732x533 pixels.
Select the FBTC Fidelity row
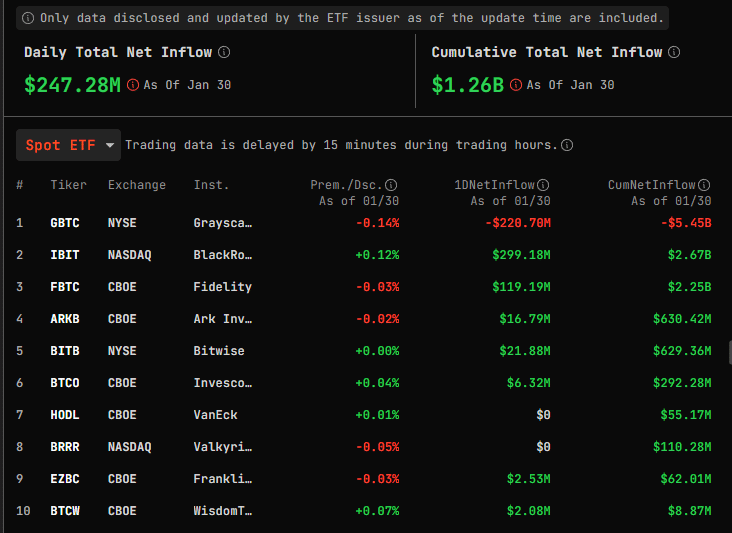click(x=364, y=287)
